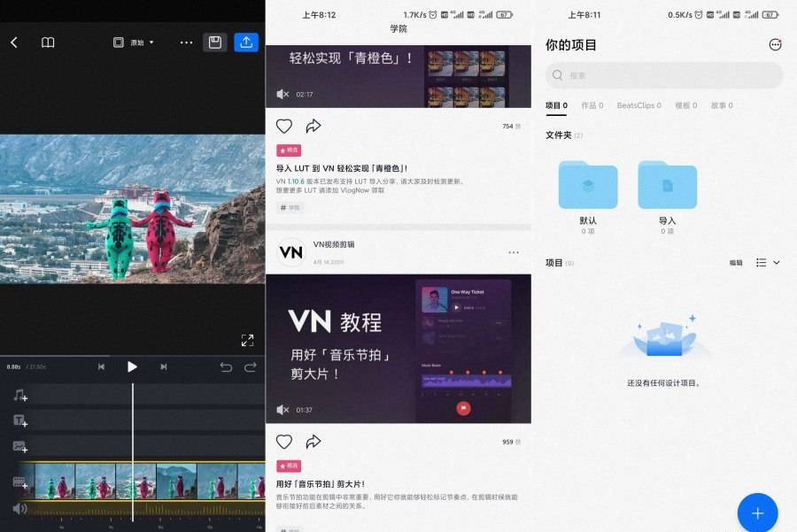This screenshot has width=797, height=532.
Task: Share the LUT tutorial post
Action: [x=313, y=126]
